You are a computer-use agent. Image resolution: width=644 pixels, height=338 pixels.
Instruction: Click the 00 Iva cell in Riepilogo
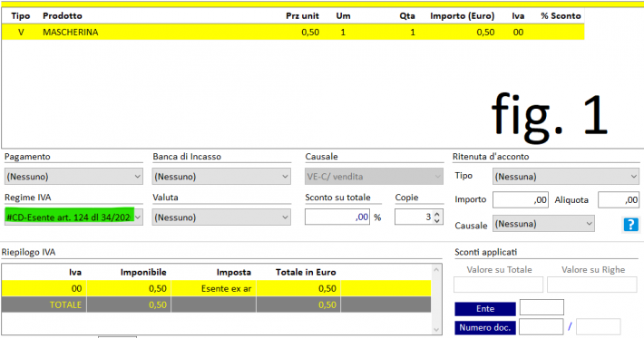pos(44,288)
